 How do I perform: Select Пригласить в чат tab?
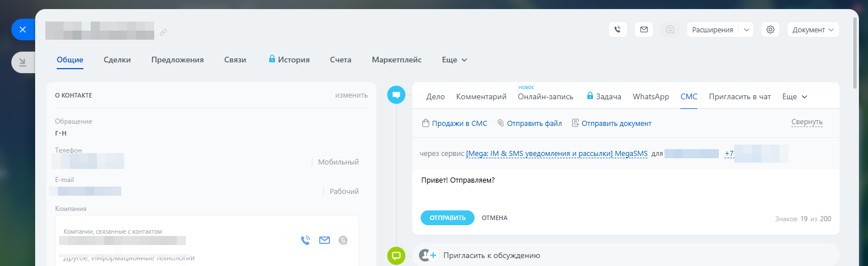coord(740,96)
